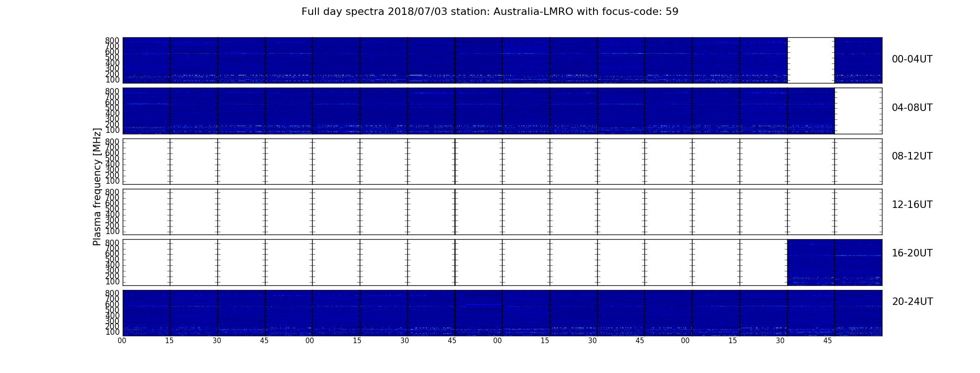
Task: Click the '08-12UT' row label
Action: click(912, 156)
